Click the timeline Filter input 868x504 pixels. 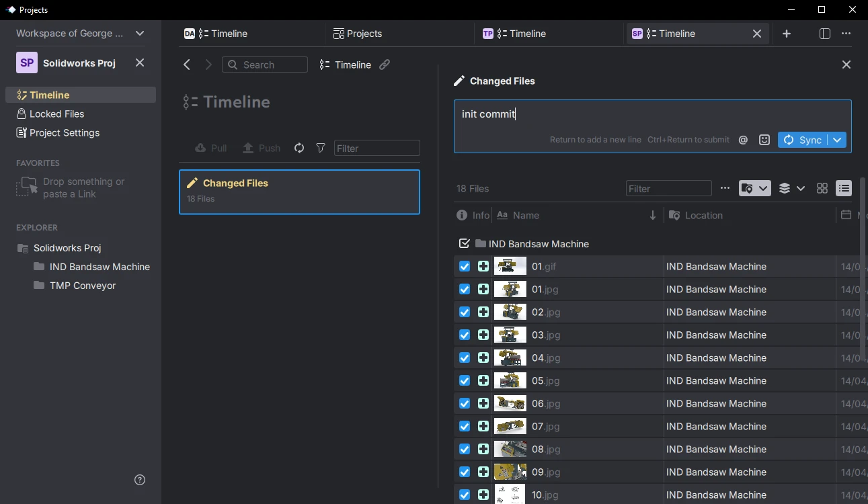tap(377, 148)
